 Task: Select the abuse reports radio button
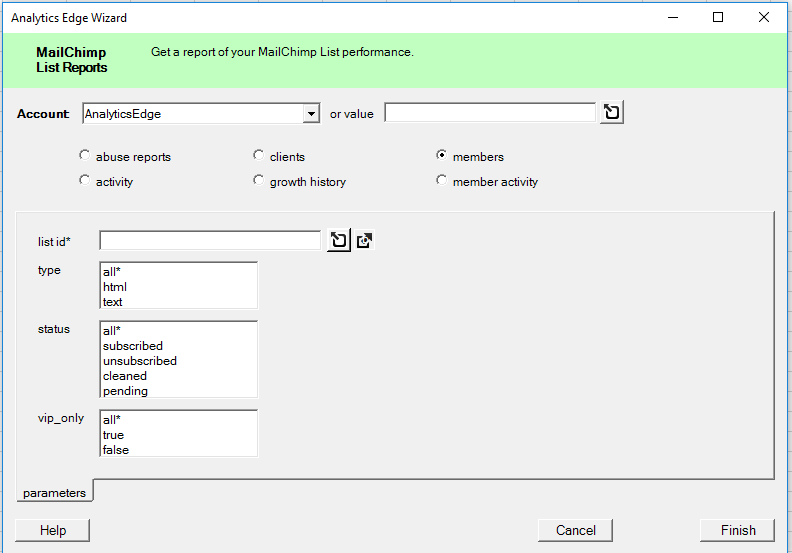84,155
